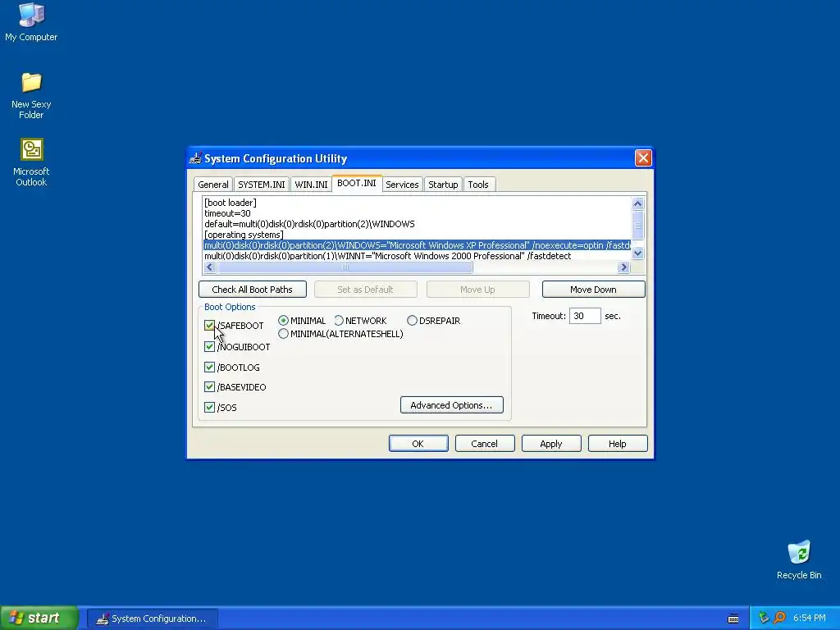
Task: Click the horizontal scroll left arrow
Action: point(209,267)
